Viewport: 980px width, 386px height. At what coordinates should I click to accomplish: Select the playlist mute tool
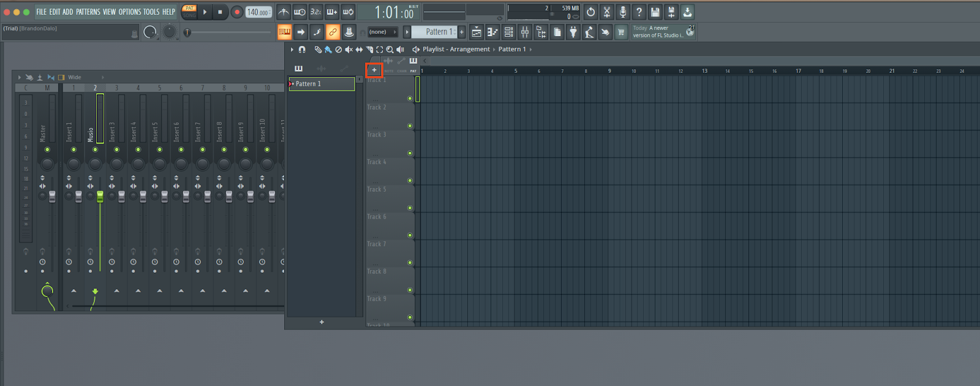click(x=349, y=50)
